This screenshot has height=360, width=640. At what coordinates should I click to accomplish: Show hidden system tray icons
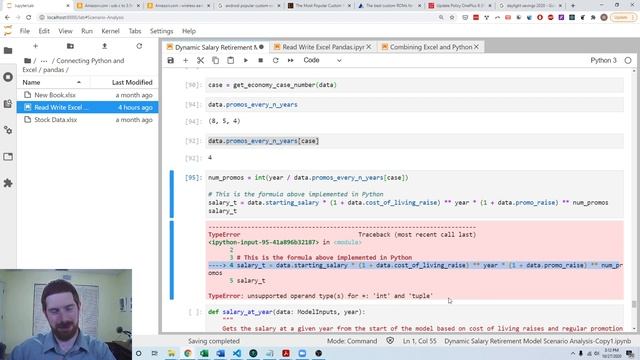(x=573, y=353)
